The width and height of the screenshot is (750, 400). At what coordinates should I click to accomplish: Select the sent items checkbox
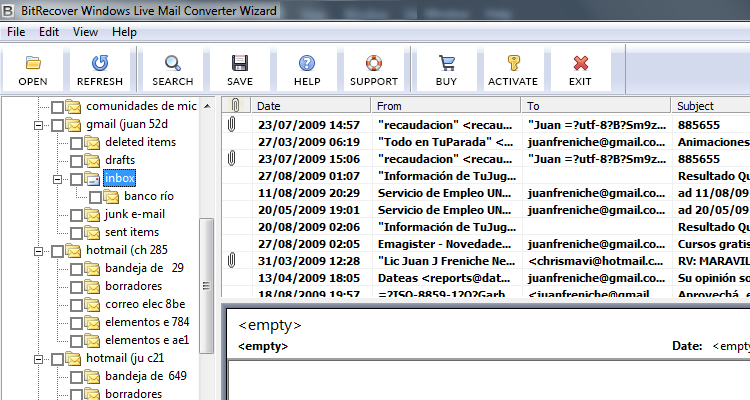77,233
